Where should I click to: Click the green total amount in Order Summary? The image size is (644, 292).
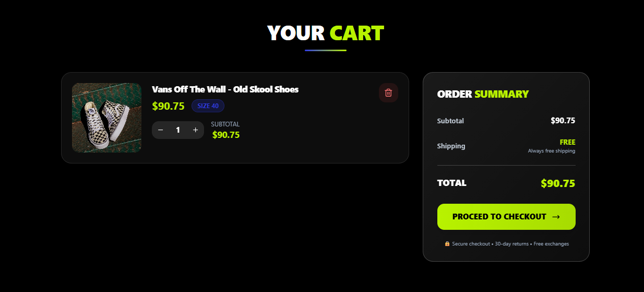[x=558, y=183]
